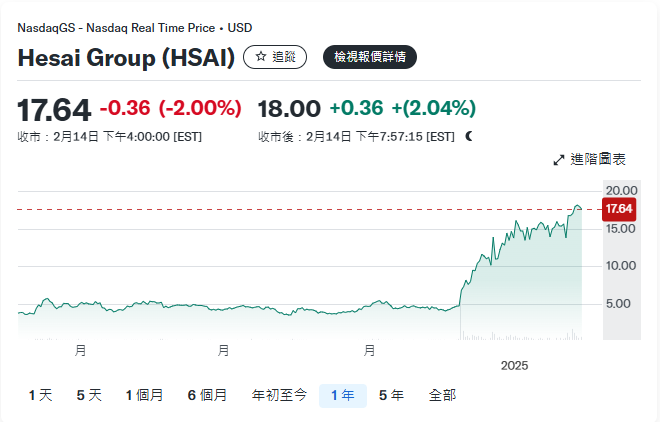
Task: Click the moon after-hours icon
Action: pyautogui.click(x=468, y=136)
